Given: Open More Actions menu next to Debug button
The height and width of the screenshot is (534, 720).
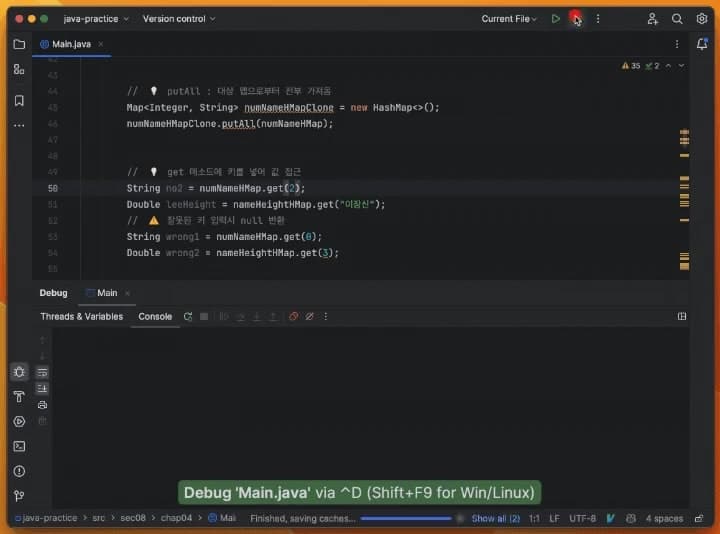Looking at the screenshot, I should [598, 19].
